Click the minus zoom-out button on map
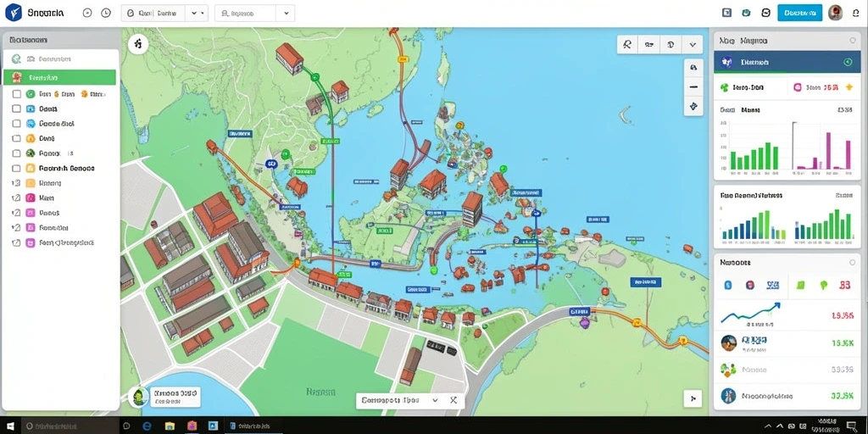The image size is (868, 434). [693, 87]
